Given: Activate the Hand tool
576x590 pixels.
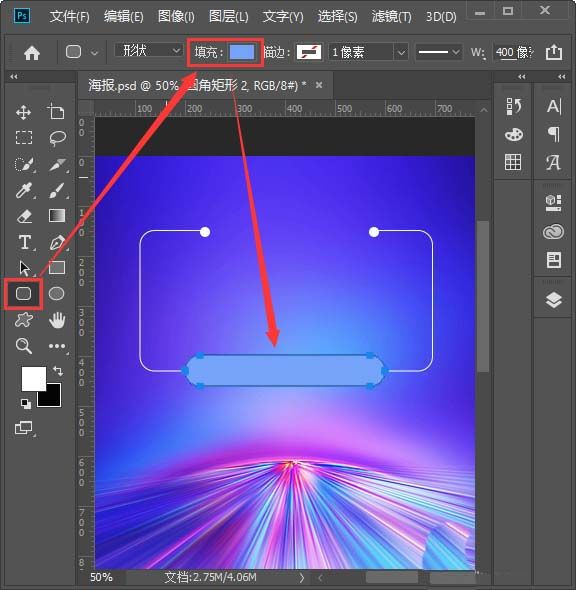Looking at the screenshot, I should [x=57, y=320].
